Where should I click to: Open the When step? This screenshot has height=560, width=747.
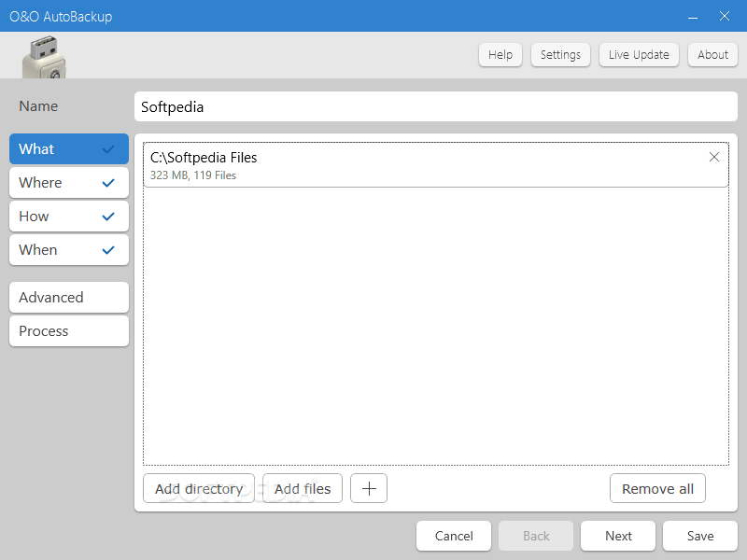tap(69, 250)
